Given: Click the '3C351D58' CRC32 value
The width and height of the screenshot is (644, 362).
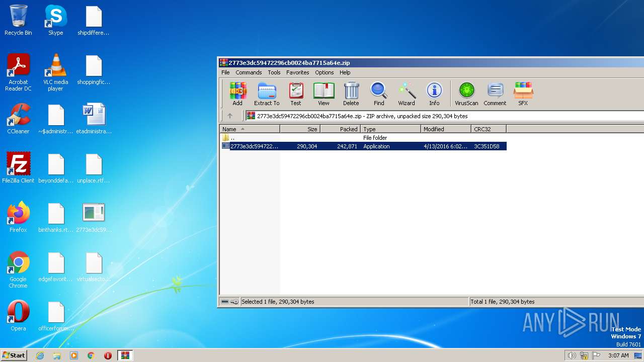Looking at the screenshot, I should pyautogui.click(x=487, y=146).
